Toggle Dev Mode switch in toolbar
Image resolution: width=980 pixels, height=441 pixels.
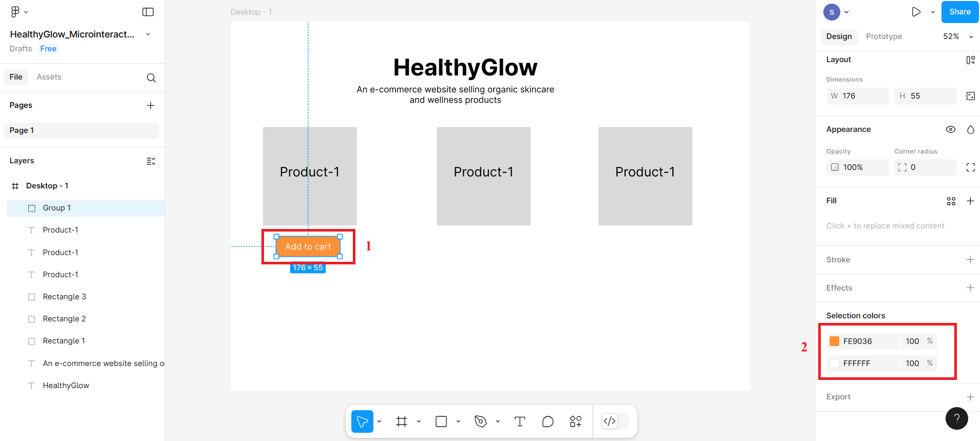[615, 421]
